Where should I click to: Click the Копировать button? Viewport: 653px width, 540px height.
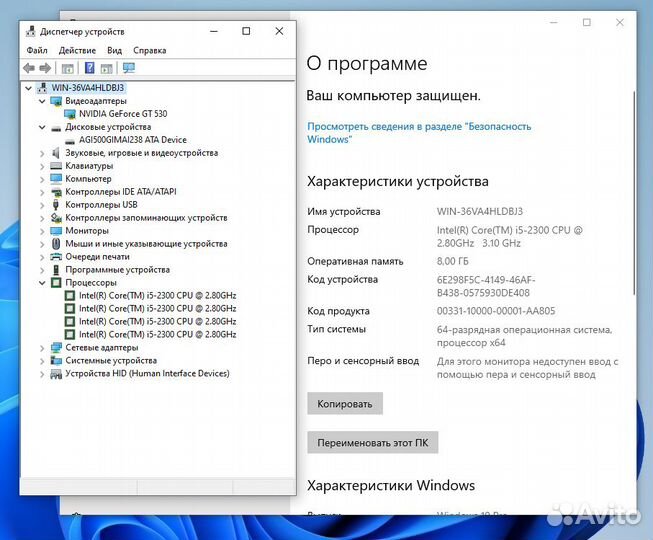coord(345,403)
